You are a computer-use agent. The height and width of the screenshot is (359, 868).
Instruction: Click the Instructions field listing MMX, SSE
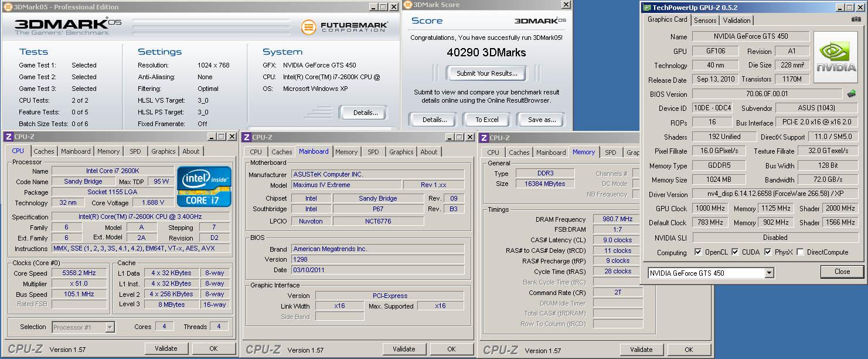pyautogui.click(x=141, y=249)
